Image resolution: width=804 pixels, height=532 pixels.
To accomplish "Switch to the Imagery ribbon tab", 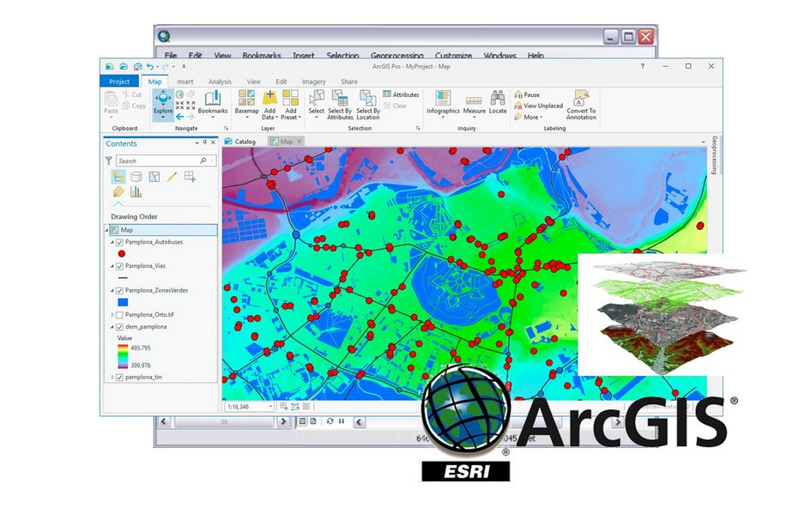I will click(x=314, y=82).
